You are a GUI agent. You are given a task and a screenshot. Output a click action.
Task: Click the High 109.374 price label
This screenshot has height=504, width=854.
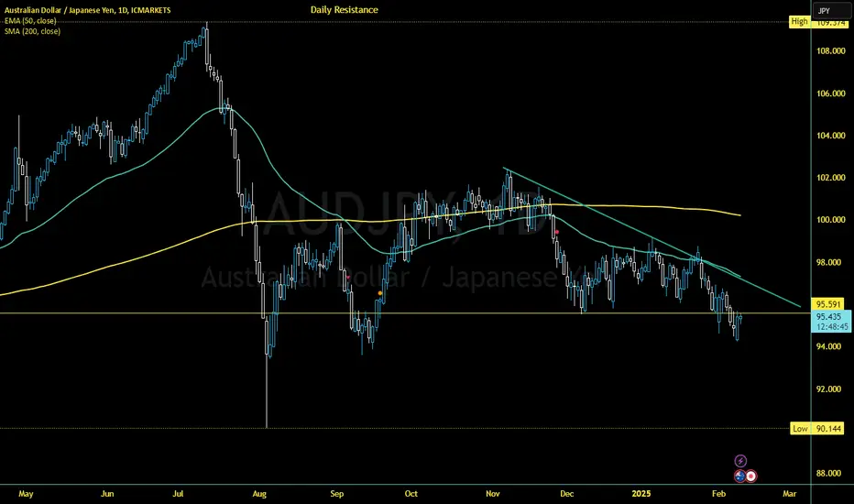[820, 22]
